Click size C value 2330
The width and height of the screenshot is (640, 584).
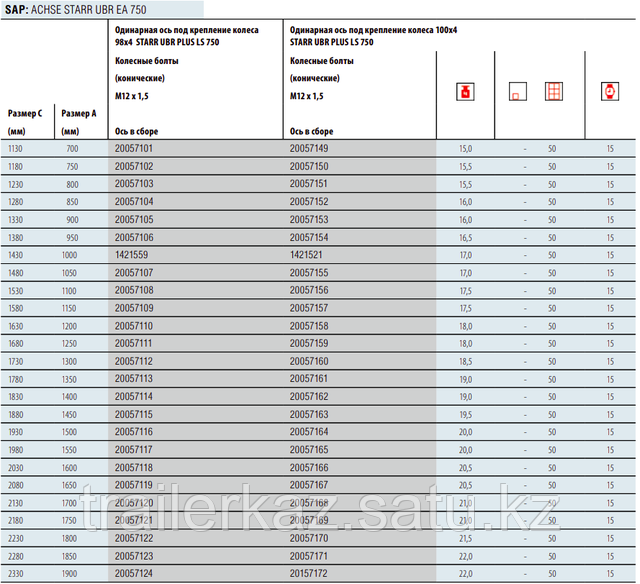point(16,574)
